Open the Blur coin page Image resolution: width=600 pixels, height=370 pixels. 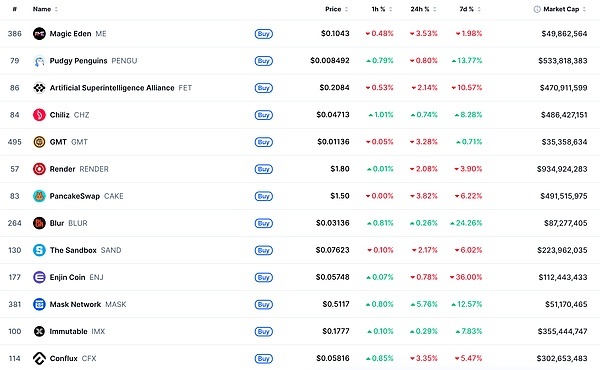coord(57,223)
